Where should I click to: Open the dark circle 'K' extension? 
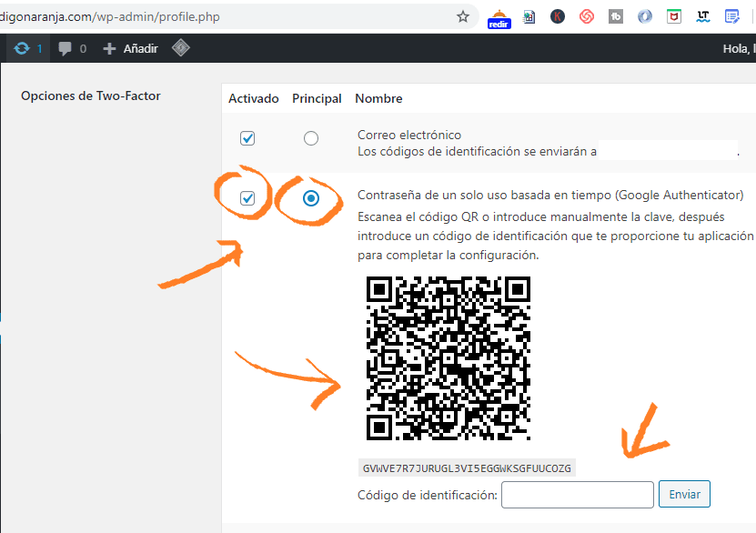pos(558,17)
